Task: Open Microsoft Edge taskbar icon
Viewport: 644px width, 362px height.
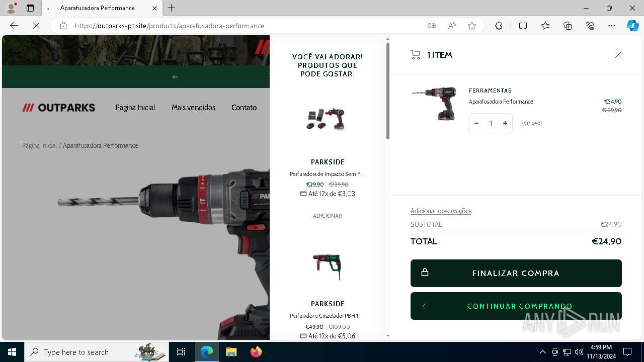Action: tap(207, 352)
